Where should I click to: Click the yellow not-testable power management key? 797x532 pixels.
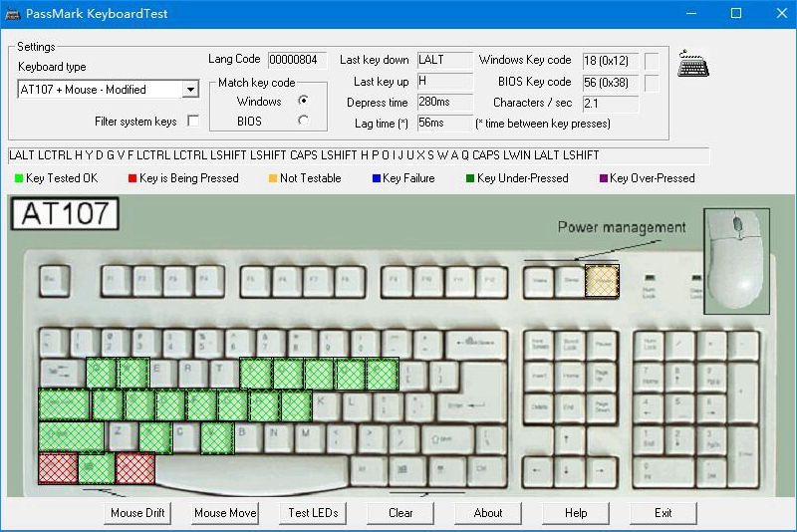point(602,281)
